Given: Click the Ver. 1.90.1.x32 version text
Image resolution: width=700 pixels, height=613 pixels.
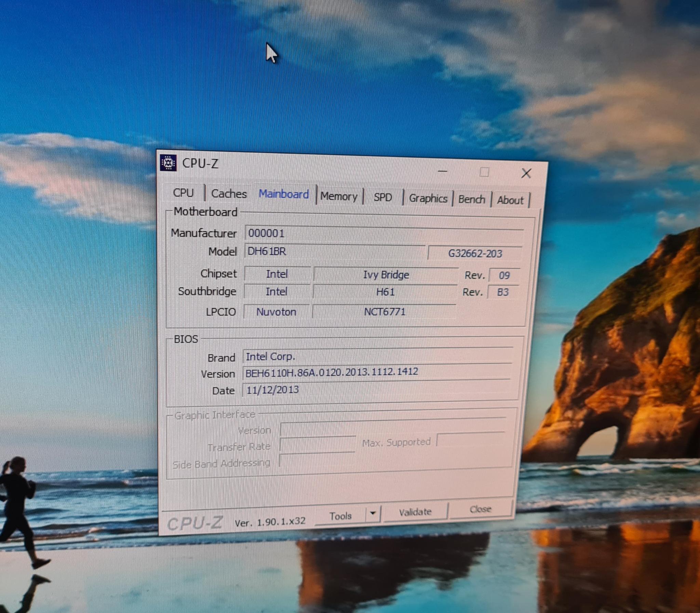Looking at the screenshot, I should coord(270,522).
